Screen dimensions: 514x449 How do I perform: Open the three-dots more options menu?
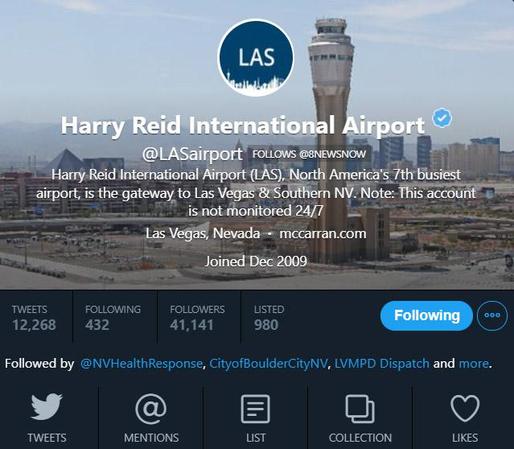492,315
